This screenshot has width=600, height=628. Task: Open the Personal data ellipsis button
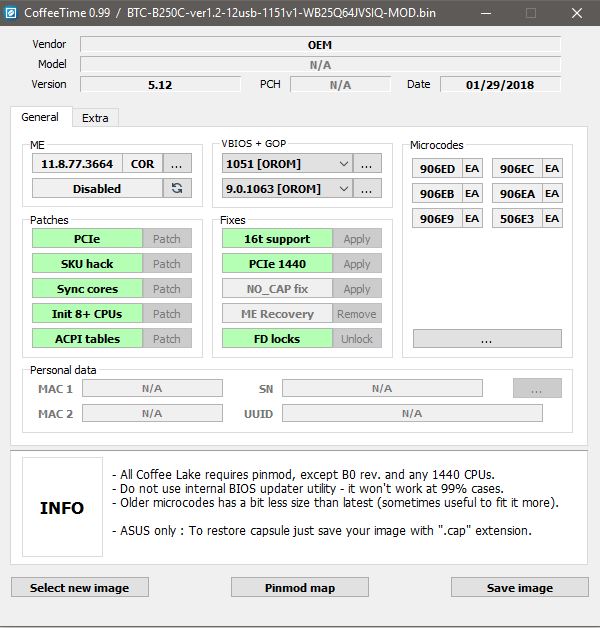click(x=537, y=388)
